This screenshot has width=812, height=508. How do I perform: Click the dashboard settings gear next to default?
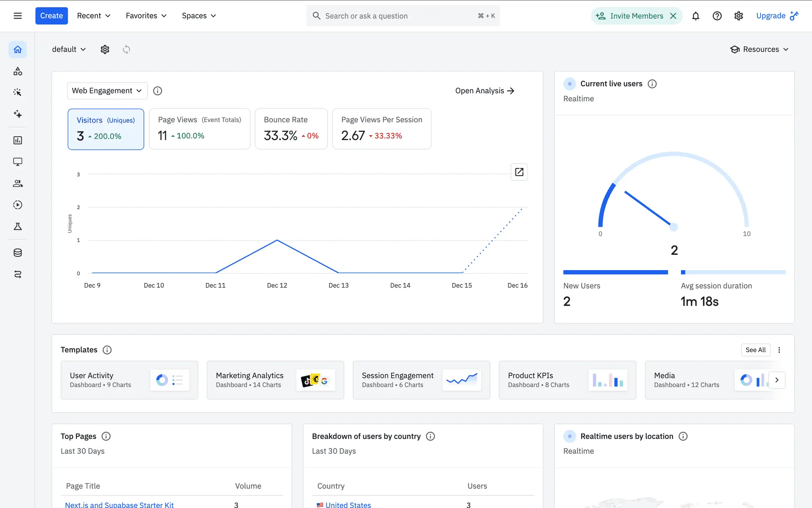point(105,50)
